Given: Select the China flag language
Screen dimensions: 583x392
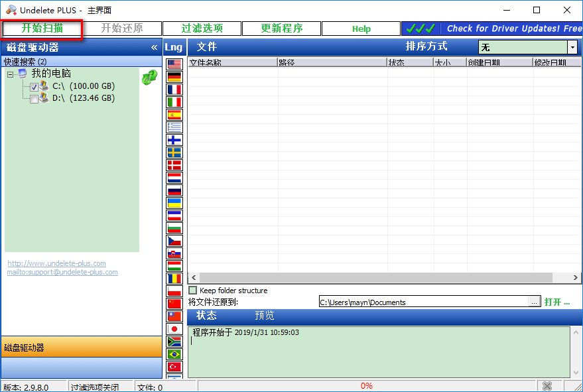Looking at the screenshot, I should (174, 304).
